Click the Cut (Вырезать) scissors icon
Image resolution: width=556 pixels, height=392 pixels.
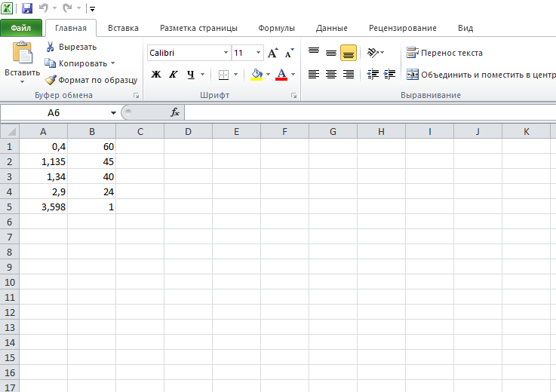(x=51, y=47)
